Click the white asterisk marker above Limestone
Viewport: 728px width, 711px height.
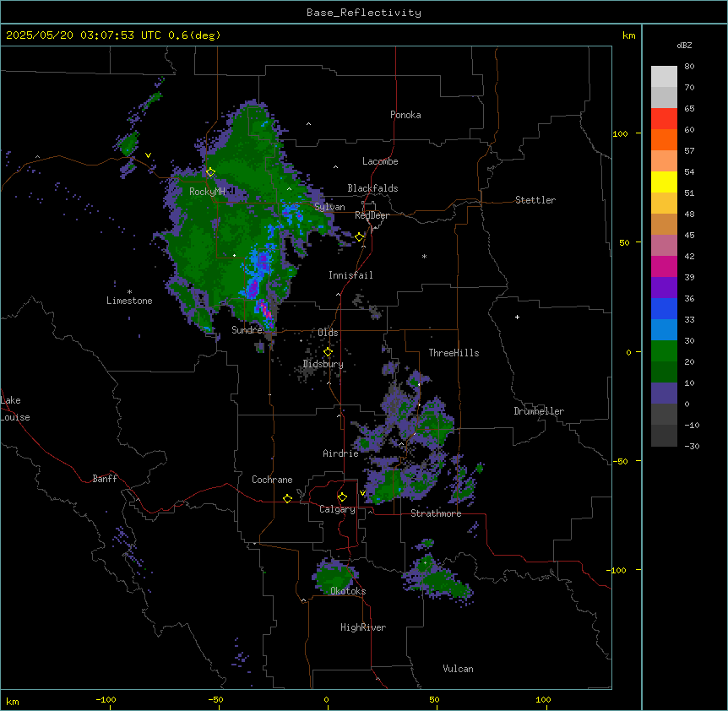coord(129,292)
